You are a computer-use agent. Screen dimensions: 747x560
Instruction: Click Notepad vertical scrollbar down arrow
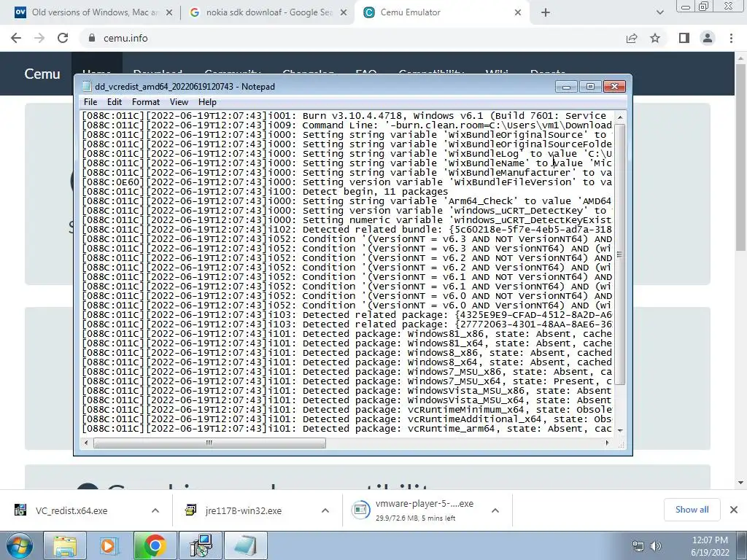pos(620,430)
